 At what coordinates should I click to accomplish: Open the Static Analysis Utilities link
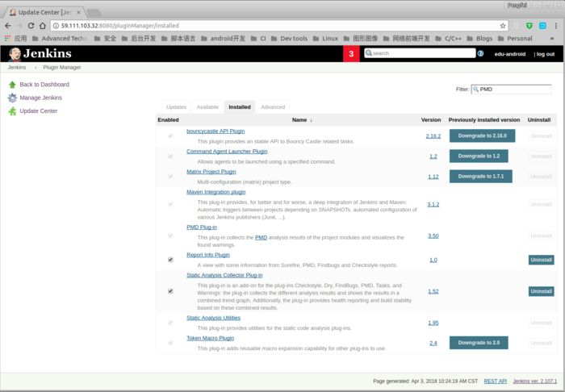tap(213, 318)
